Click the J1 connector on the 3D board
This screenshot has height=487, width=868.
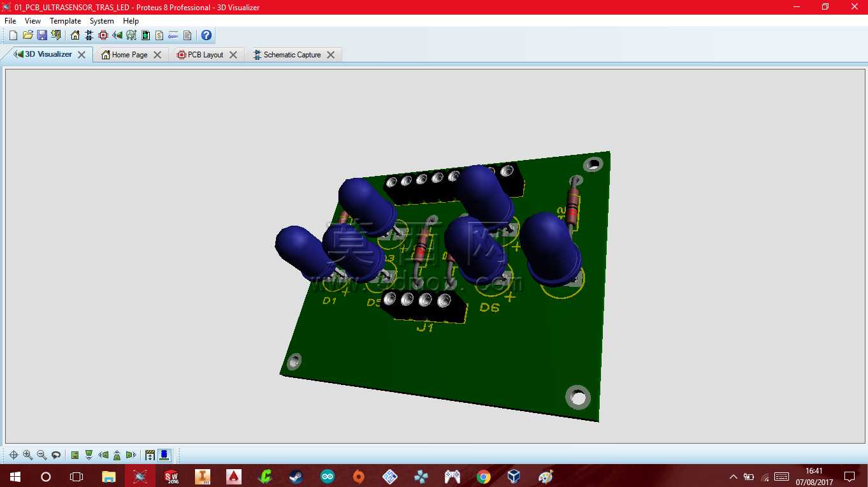[x=425, y=307]
